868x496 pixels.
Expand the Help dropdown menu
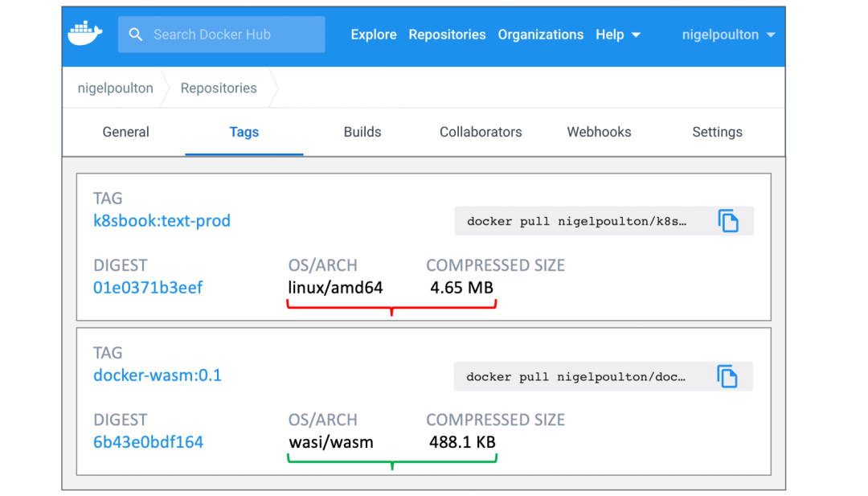coord(618,35)
